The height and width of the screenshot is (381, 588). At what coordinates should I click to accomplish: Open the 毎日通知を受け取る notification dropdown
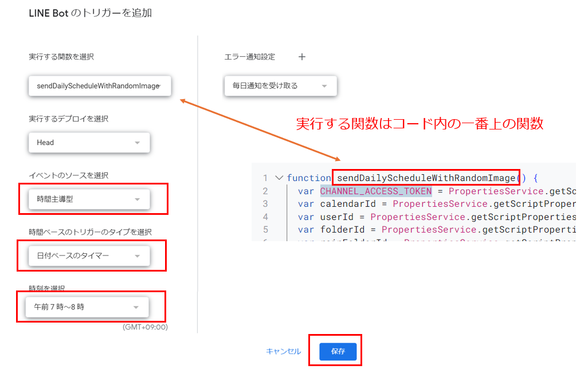280,86
